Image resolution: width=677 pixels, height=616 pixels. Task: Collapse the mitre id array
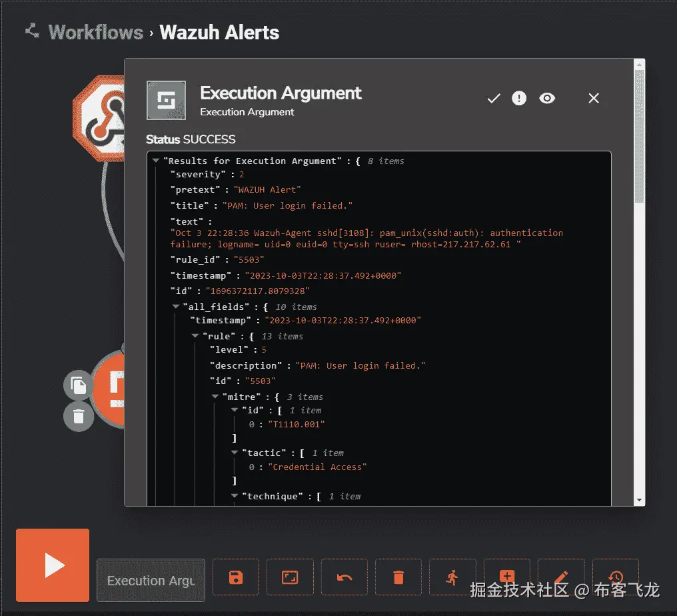[235, 409]
